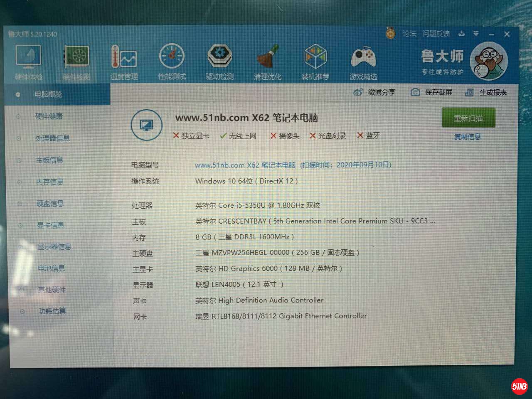Click 生成报表 report button

486,92
